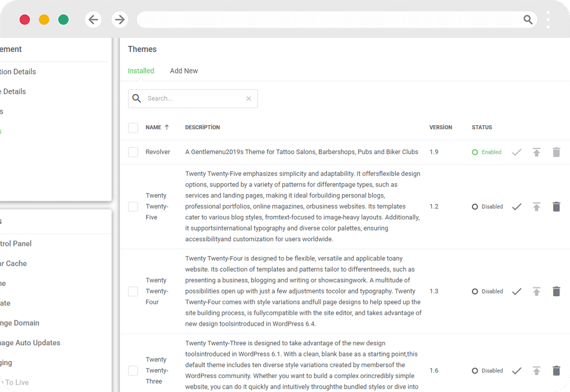Screen dimensions: 570x392
Task: Focus the themes Search field
Action: 193,99
